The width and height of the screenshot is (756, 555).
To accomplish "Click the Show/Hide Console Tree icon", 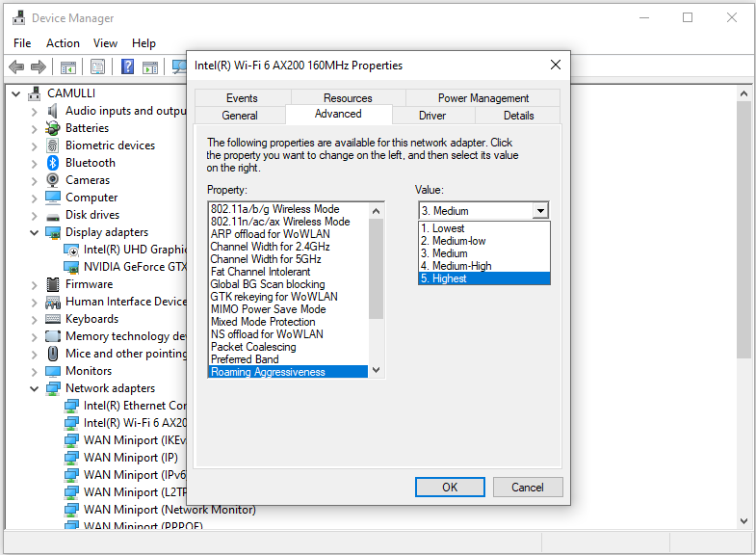I will tap(68, 67).
